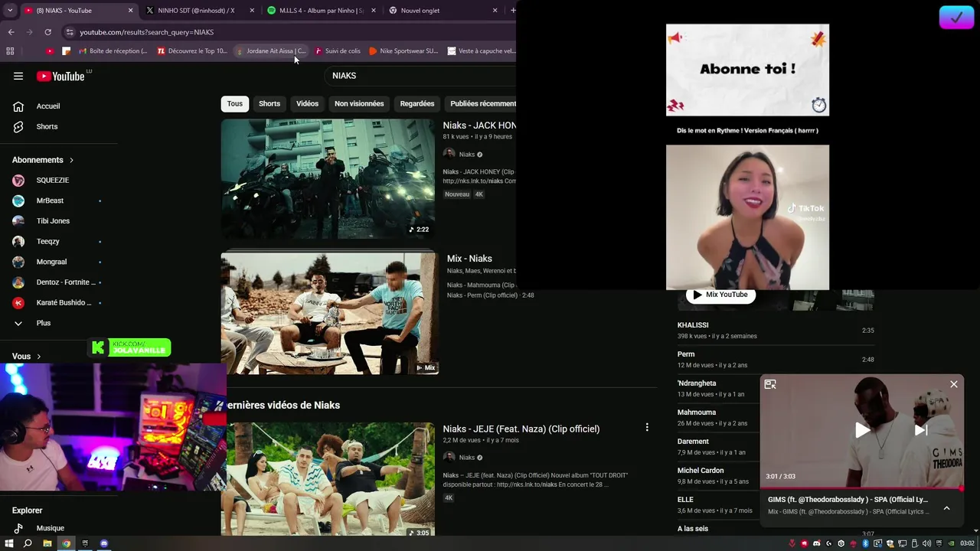Image resolution: width=980 pixels, height=551 pixels.
Task: Play the miniplayer video
Action: 862,430
